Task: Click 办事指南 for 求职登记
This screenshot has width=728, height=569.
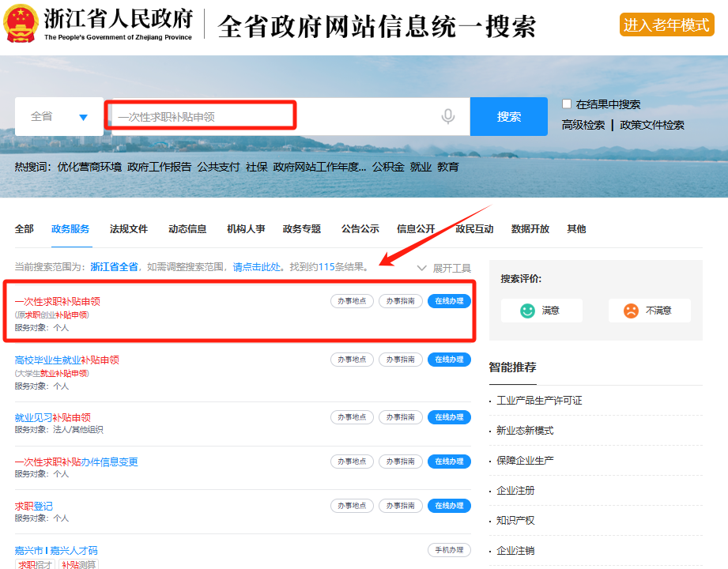Action: (400, 506)
